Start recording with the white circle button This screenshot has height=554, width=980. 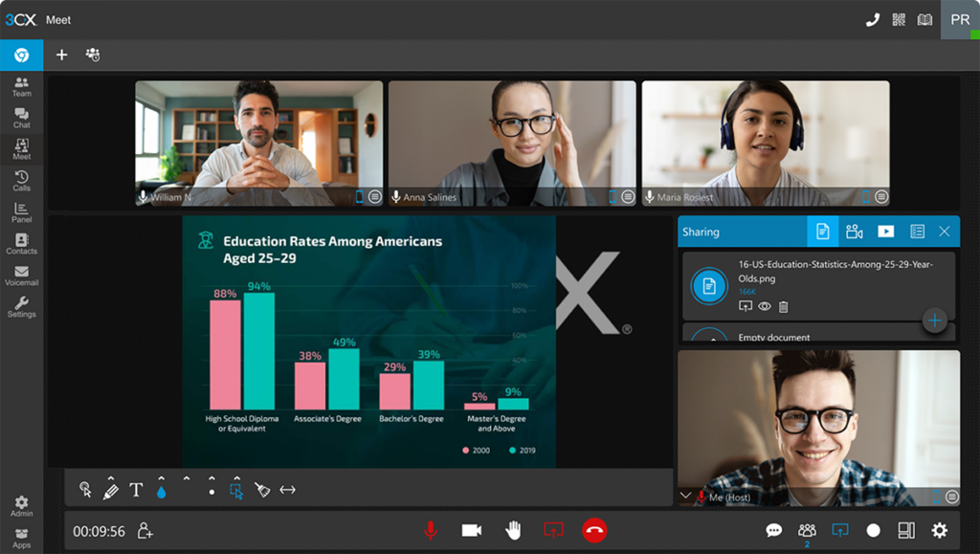873,530
